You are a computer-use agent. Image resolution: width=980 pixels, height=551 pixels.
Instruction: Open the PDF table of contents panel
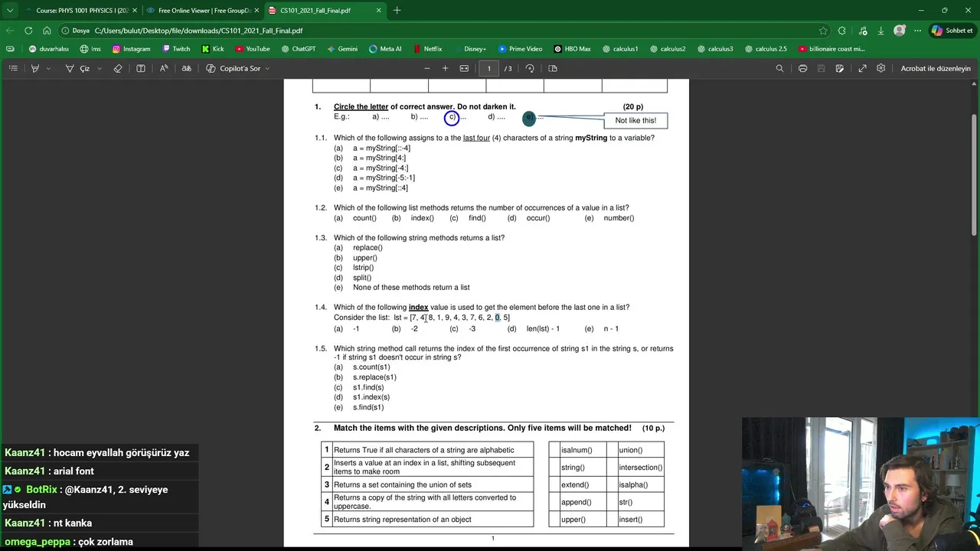point(13,68)
